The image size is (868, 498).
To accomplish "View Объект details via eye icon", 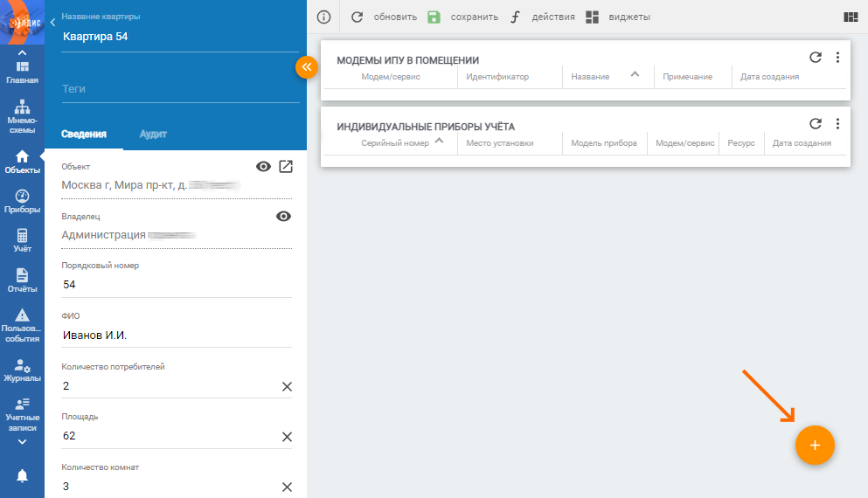I will click(x=263, y=167).
